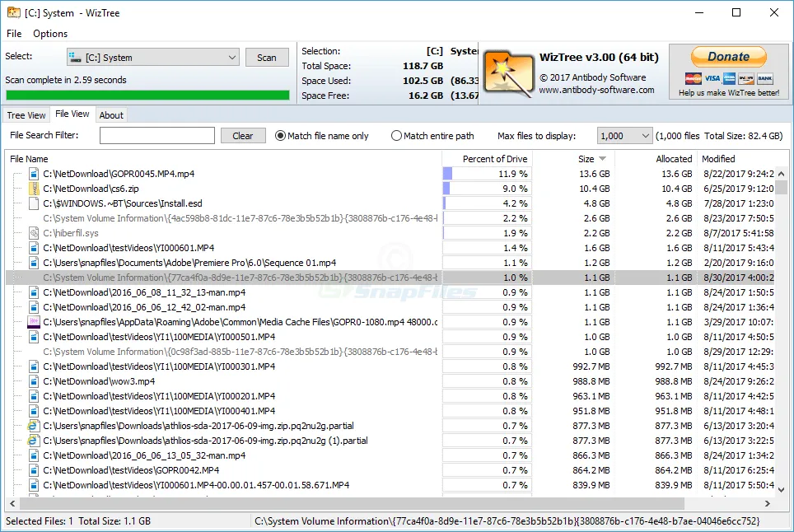This screenshot has height=532, width=794.
Task: Click the PayPal Donate button
Action: (x=728, y=57)
